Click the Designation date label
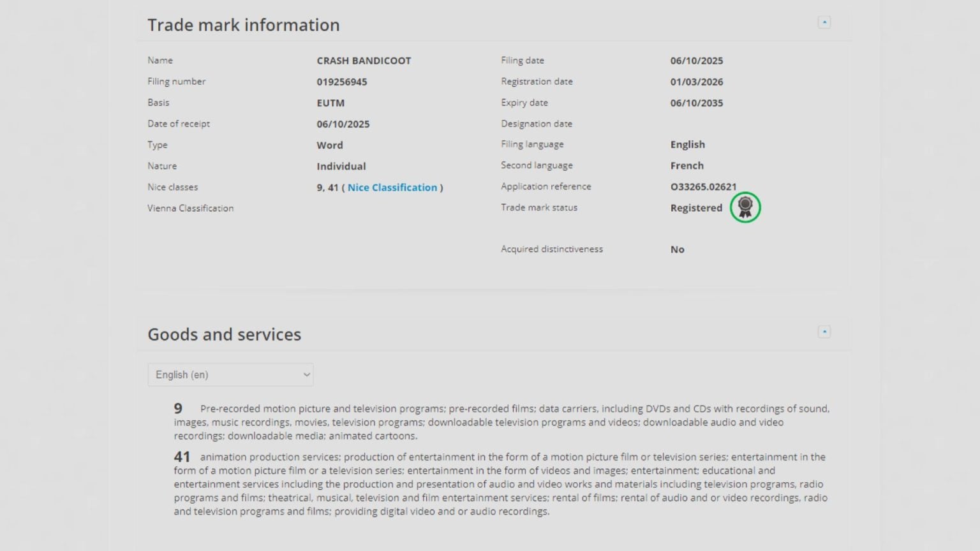The width and height of the screenshot is (980, 551). coord(537,123)
